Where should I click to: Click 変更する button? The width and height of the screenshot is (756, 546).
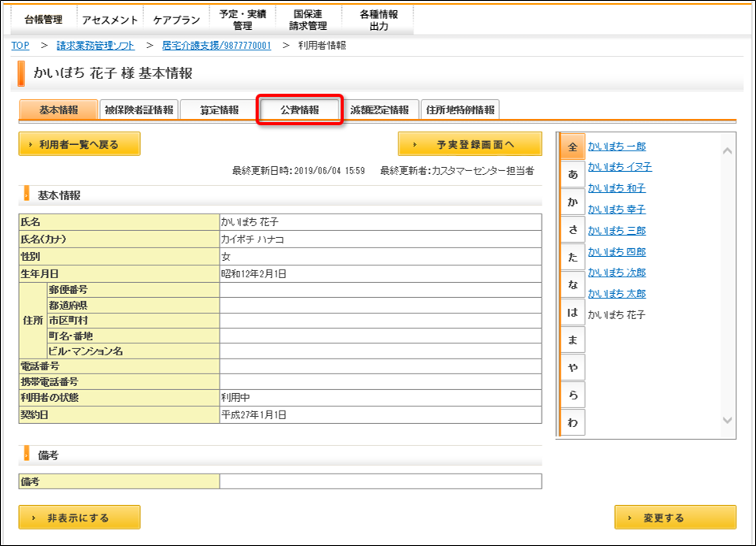coord(676,518)
